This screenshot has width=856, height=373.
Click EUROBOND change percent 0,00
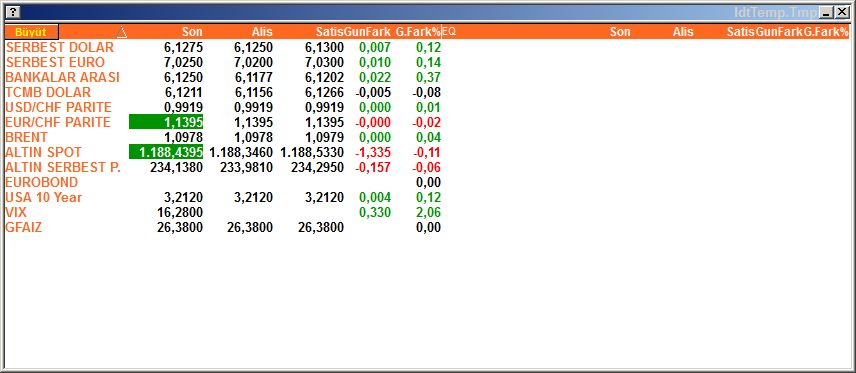pyautogui.click(x=429, y=182)
